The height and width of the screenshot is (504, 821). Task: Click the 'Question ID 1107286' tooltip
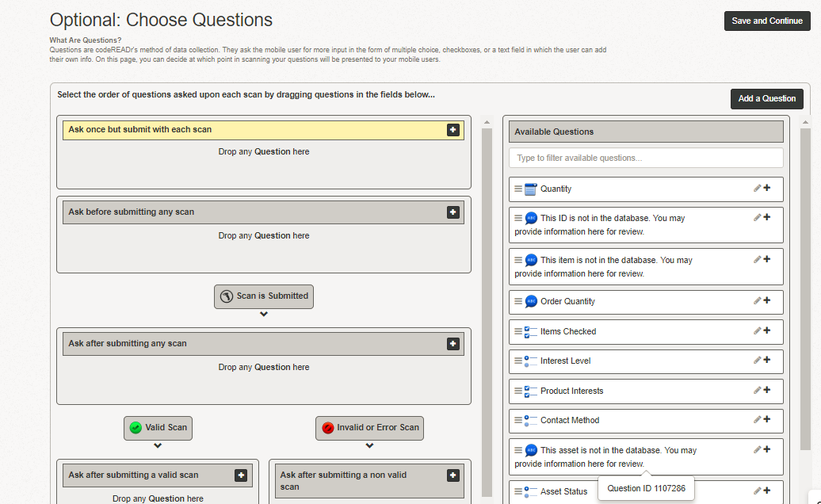click(646, 488)
